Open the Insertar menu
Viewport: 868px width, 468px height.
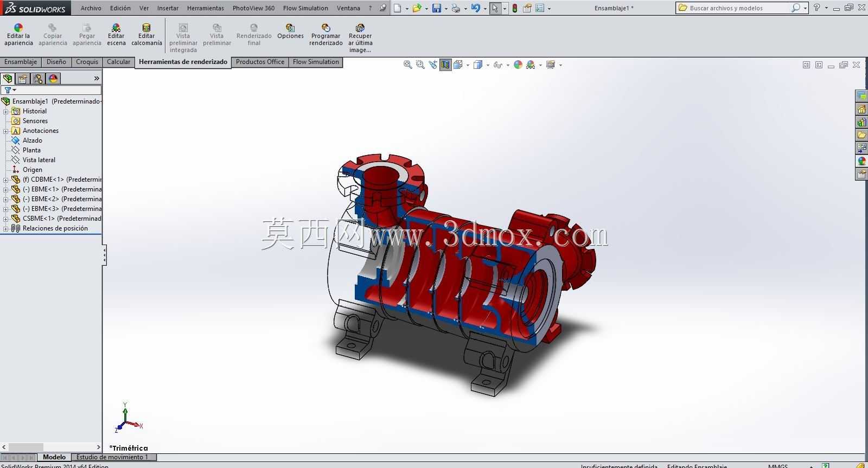(168, 8)
